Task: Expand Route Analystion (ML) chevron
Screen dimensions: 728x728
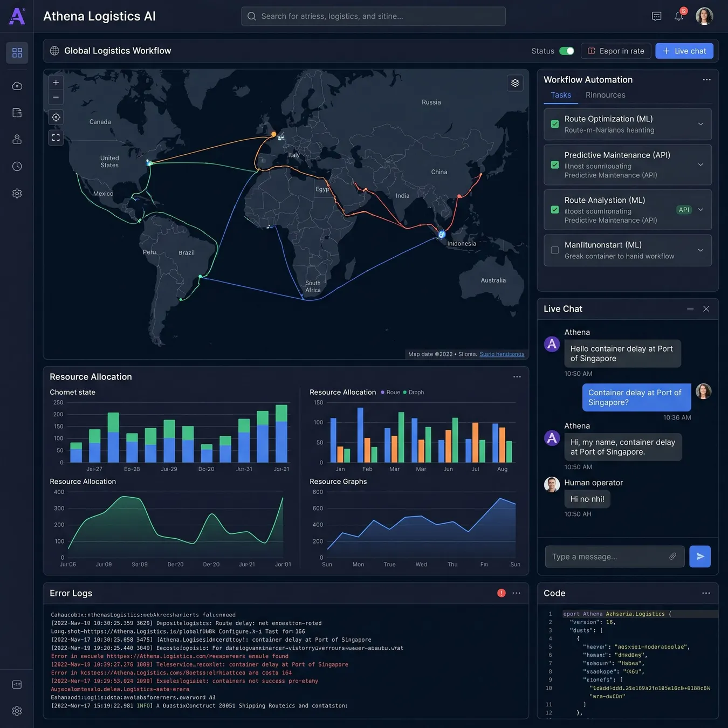Action: click(700, 210)
